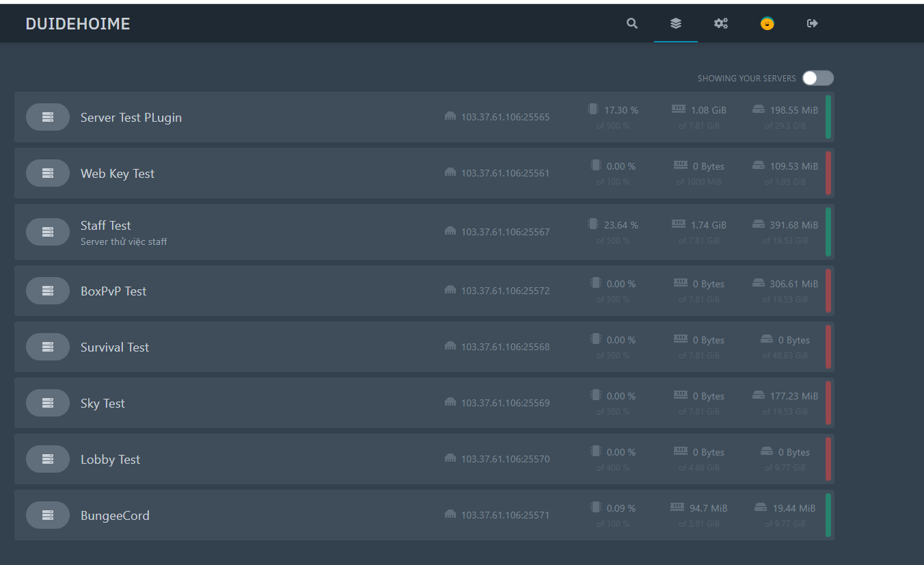This screenshot has width=924, height=565.
Task: Click server icon beside Sky Test
Action: (x=48, y=403)
